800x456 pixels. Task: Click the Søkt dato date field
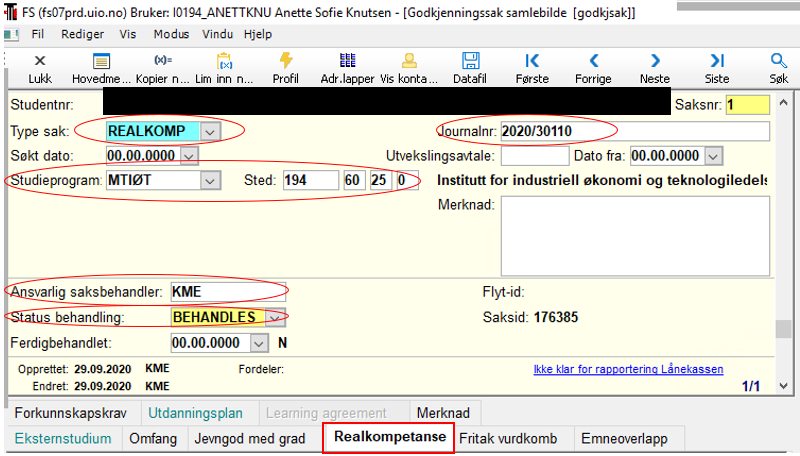click(x=143, y=156)
